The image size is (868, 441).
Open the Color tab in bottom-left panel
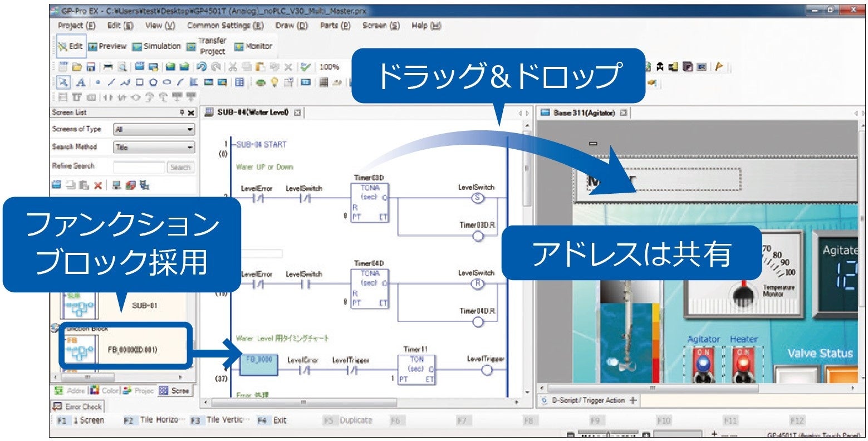pyautogui.click(x=104, y=391)
